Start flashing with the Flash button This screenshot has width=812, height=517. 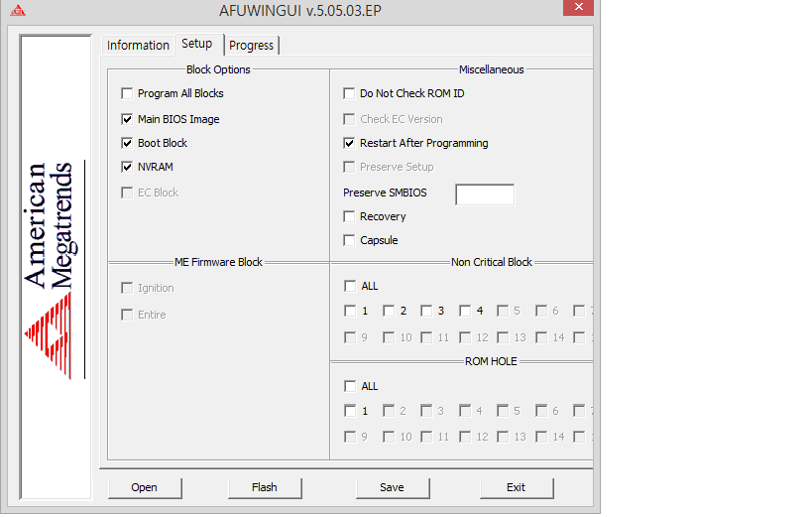(x=265, y=488)
